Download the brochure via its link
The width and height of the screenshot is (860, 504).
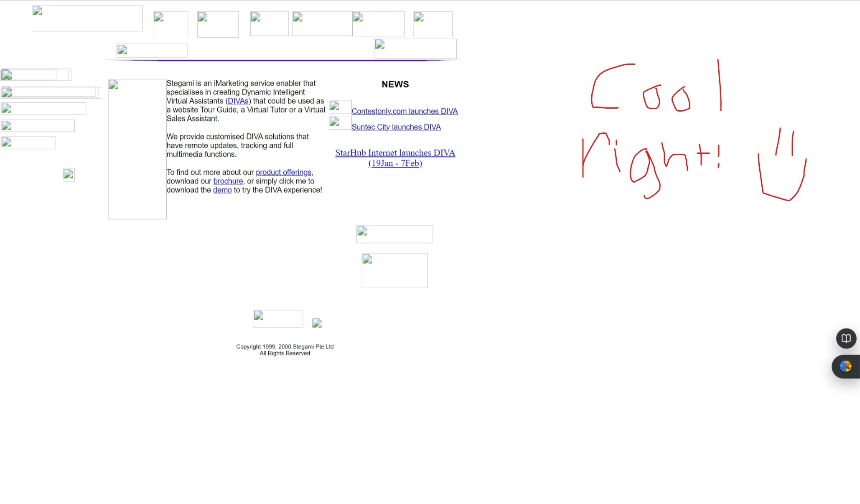pos(228,181)
